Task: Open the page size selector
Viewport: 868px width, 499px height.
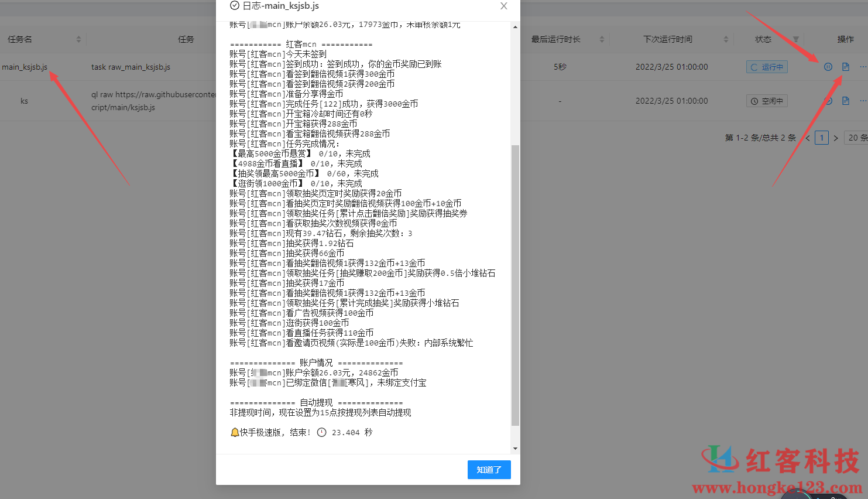Action: pos(857,138)
